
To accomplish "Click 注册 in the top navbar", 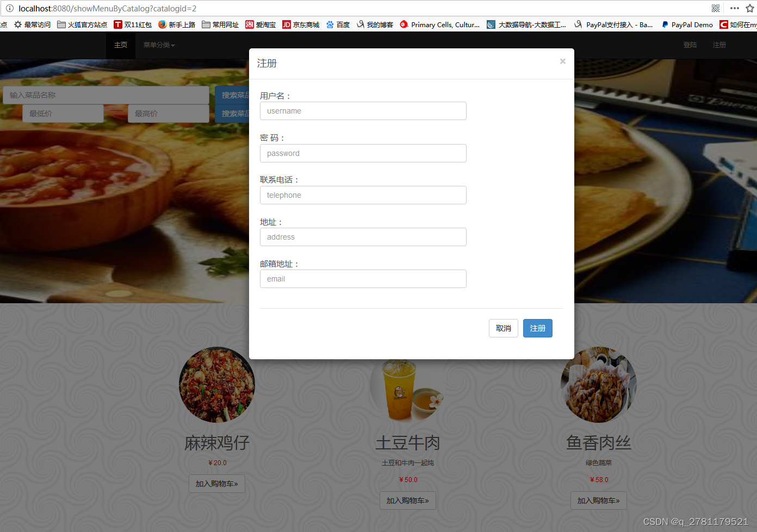I will (x=719, y=45).
